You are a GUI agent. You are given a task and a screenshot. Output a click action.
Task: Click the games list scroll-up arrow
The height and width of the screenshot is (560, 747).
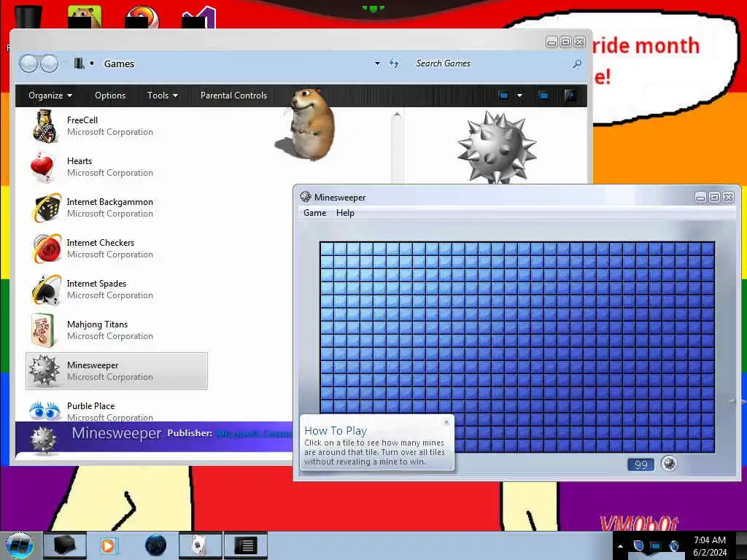[x=397, y=115]
